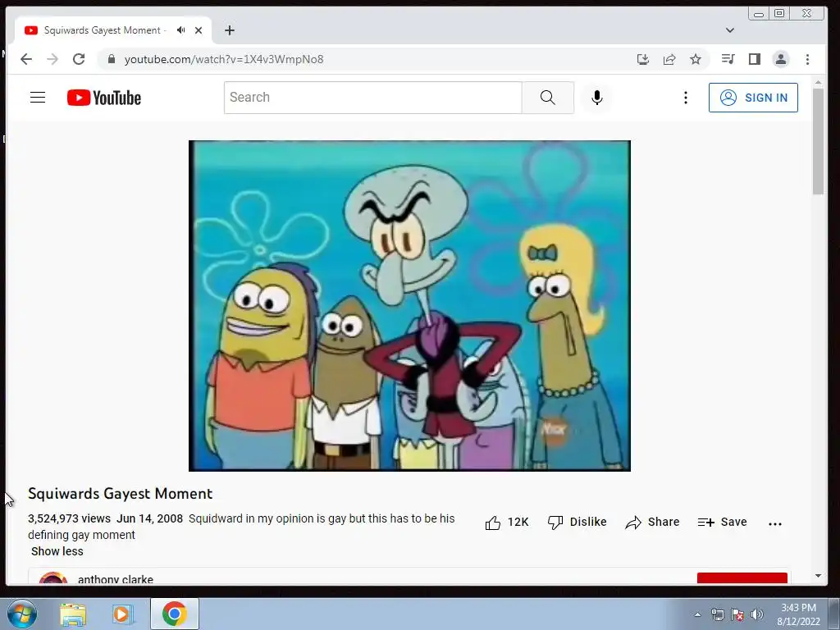Save the video to a playlist
The image size is (840, 630).
722,523
